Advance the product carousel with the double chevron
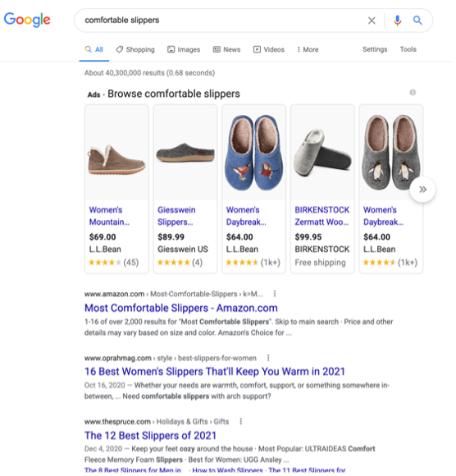The width and height of the screenshot is (456, 476). 422,190
